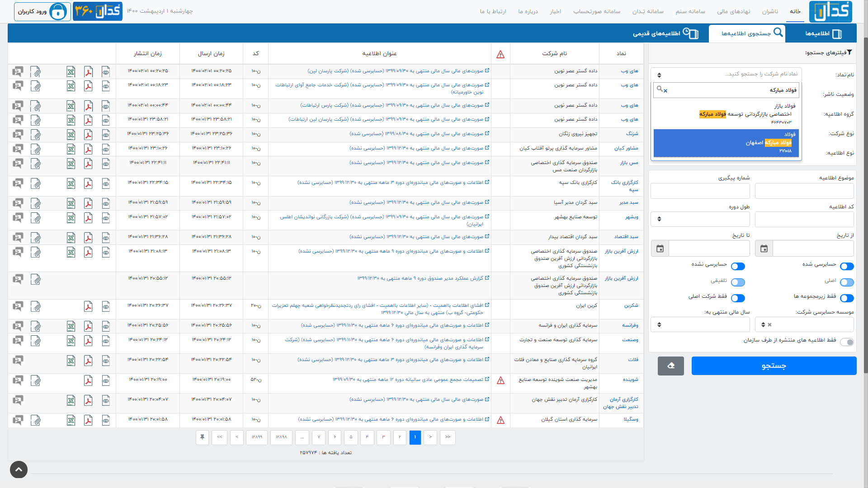Open Excel icon in فلات row
This screenshot has width=868, height=488.
[x=71, y=361]
